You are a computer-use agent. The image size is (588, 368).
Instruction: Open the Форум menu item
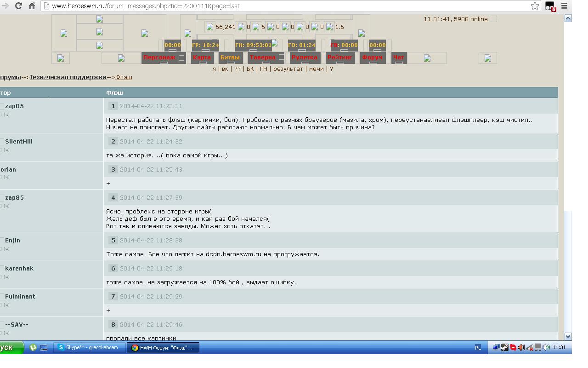pyautogui.click(x=372, y=57)
